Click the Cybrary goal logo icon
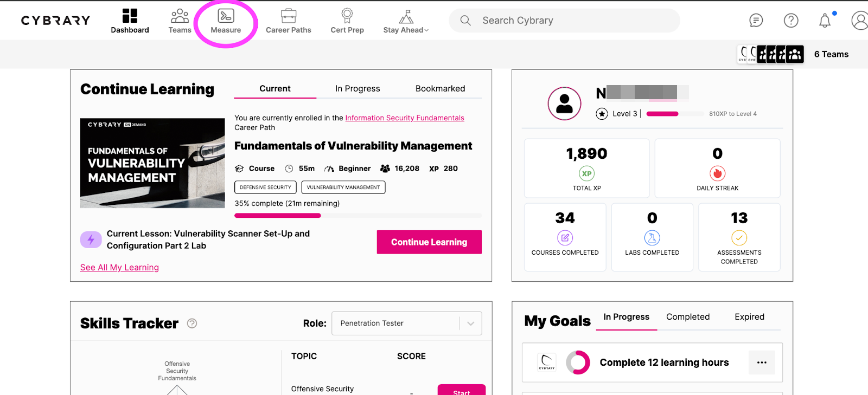The width and height of the screenshot is (868, 395). click(547, 362)
